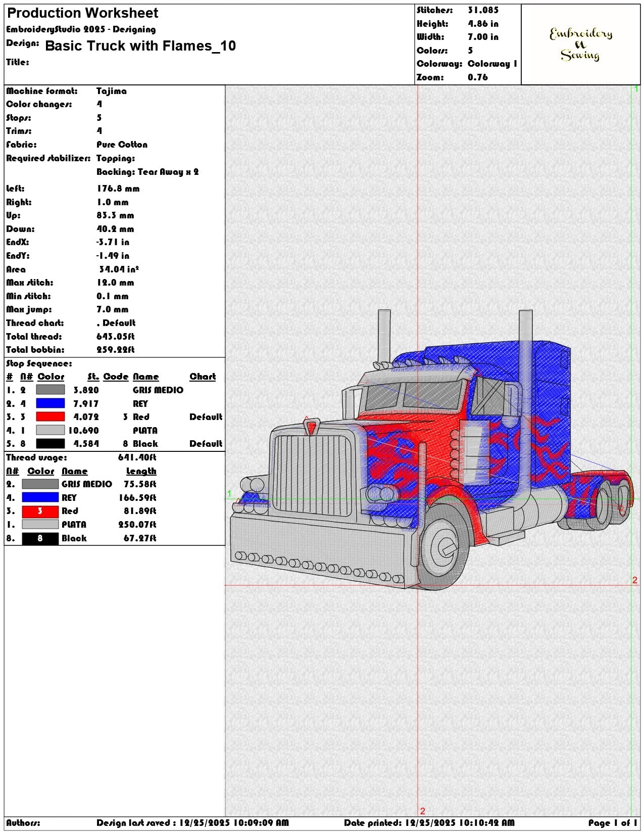Click the Fabric value Pure Cotton
This screenshot has width=644, height=834.
click(122, 145)
